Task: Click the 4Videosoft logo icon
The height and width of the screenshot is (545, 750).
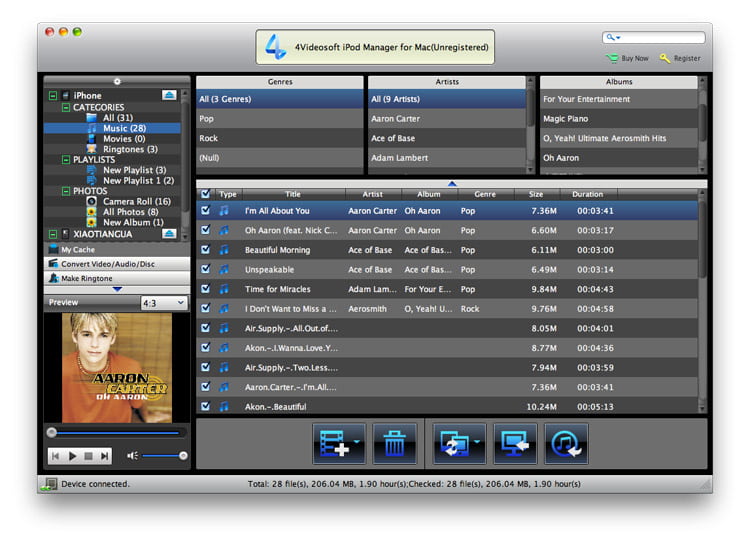Action: pos(276,46)
